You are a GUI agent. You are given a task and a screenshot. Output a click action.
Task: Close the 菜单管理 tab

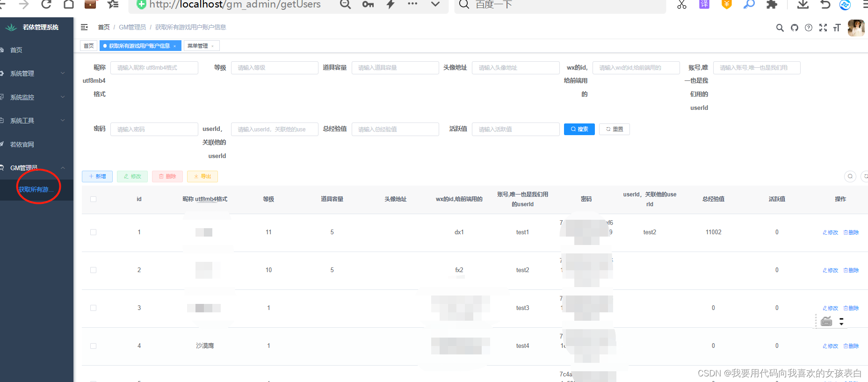pos(212,46)
